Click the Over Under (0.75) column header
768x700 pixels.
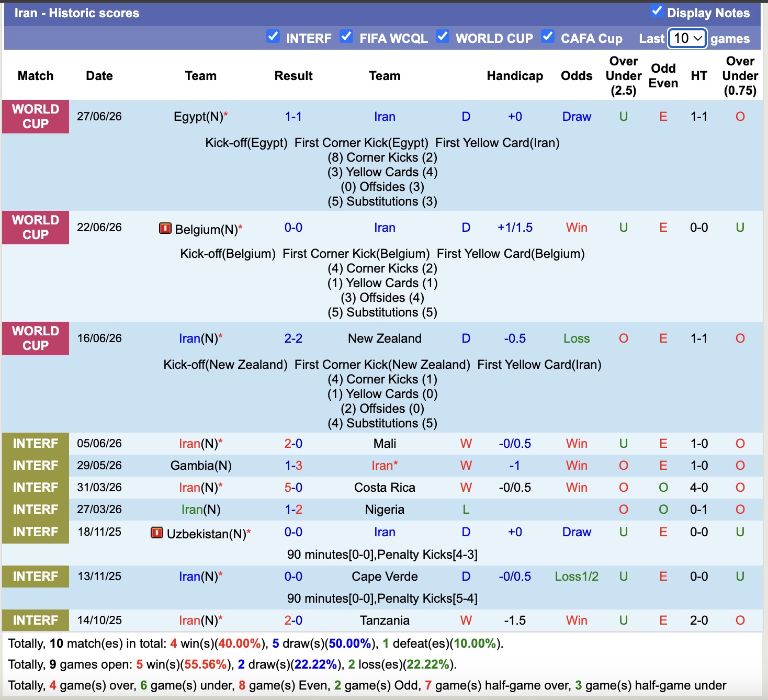pos(740,76)
